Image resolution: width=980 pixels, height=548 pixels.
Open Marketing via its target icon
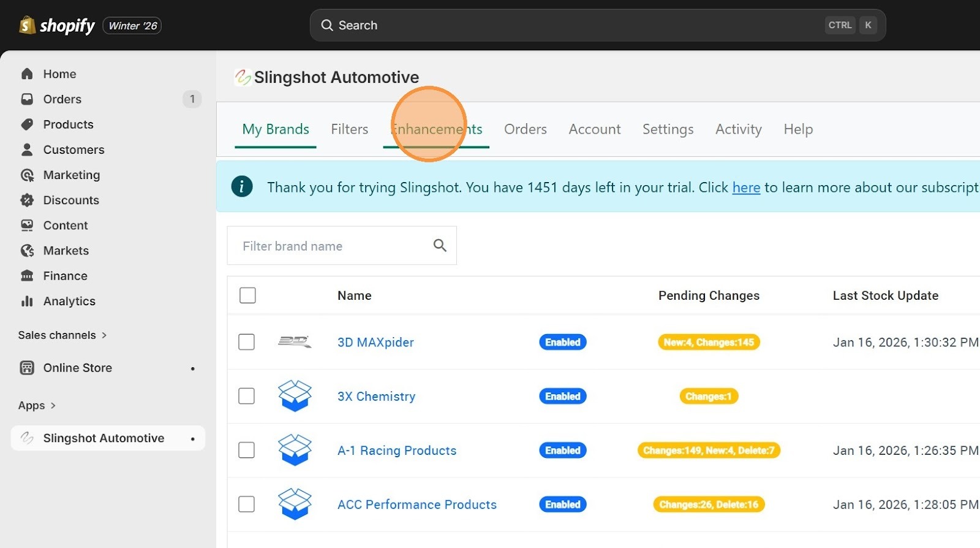coord(27,175)
